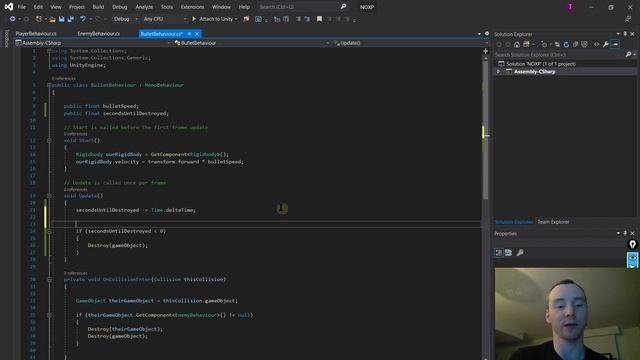Click the user account avatar icon
Viewport: 640px width, 360px height.
(x=570, y=7)
